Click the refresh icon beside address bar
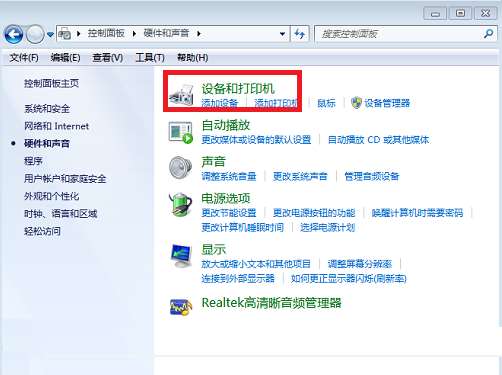This screenshot has width=502, height=375. (299, 34)
